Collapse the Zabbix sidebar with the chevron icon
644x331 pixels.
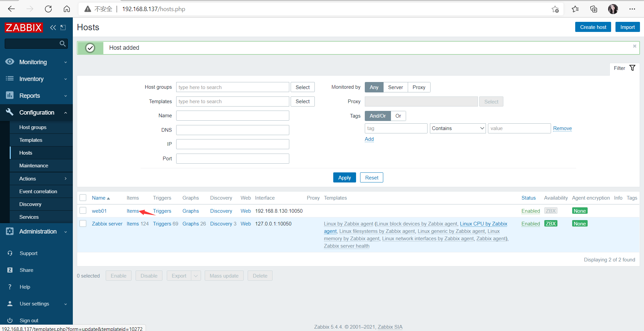click(x=53, y=28)
